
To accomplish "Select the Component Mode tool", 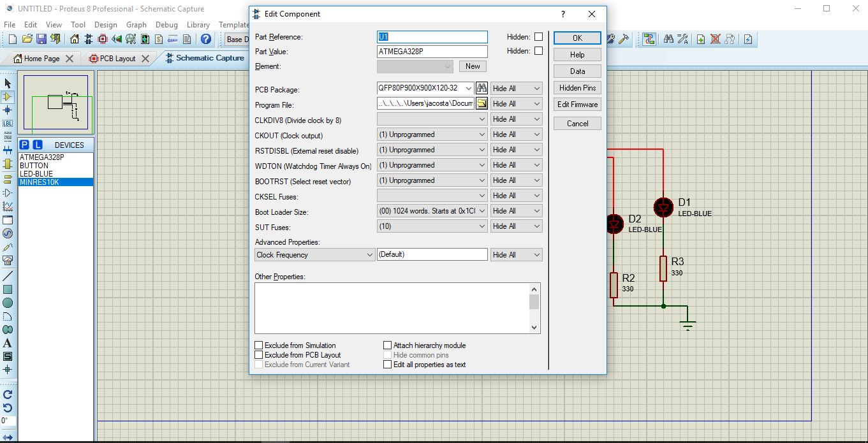I will [8, 97].
